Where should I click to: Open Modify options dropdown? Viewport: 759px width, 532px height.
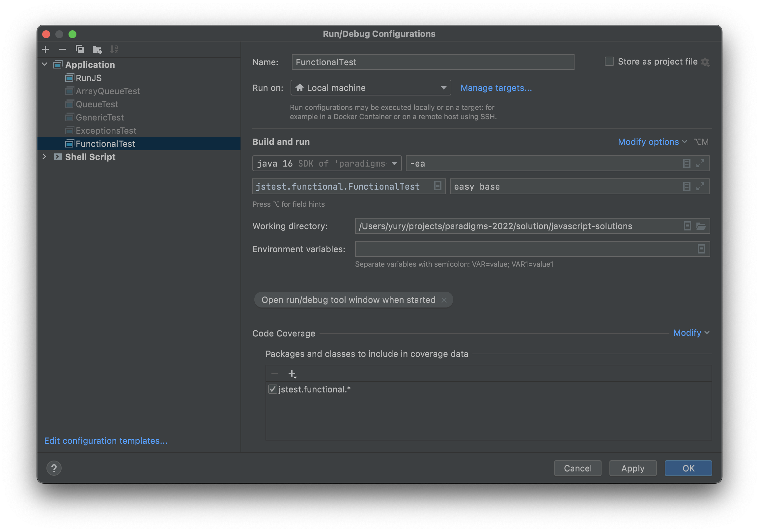tap(652, 142)
